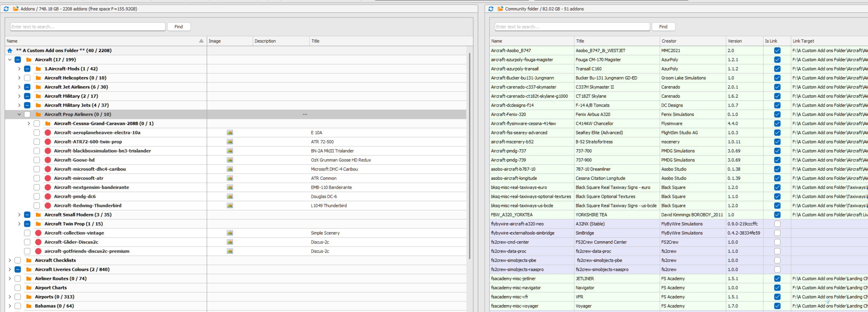Screen dimensions: 868x312
Task: Select Aircraft-pmdg-737 row in Community list
Action: pos(678,151)
